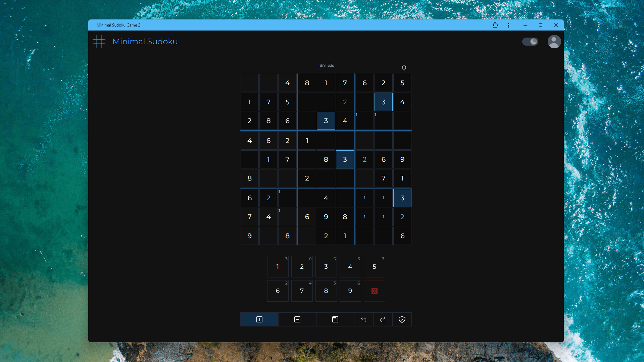Click the Minimal Sudoku grid logo
644x362 pixels.
[x=99, y=42]
